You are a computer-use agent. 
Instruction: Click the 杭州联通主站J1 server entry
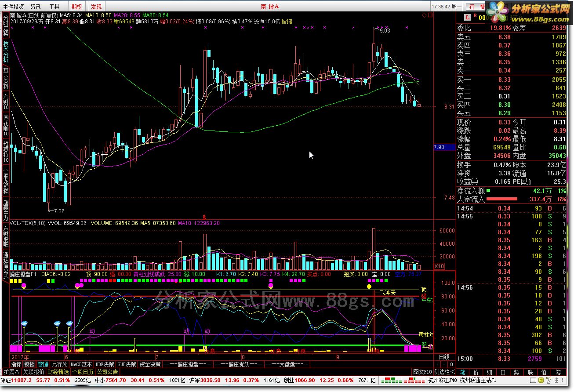479,380
